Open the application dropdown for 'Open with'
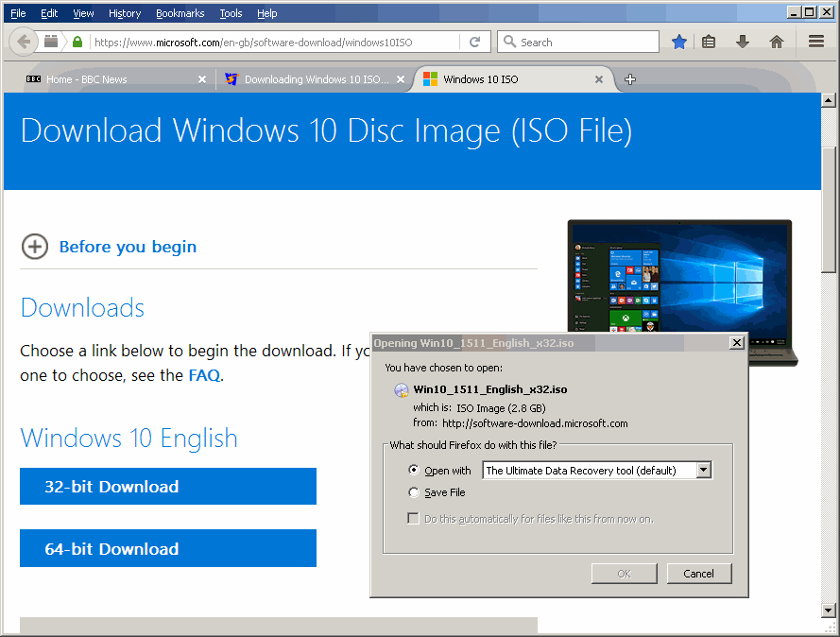 703,470
